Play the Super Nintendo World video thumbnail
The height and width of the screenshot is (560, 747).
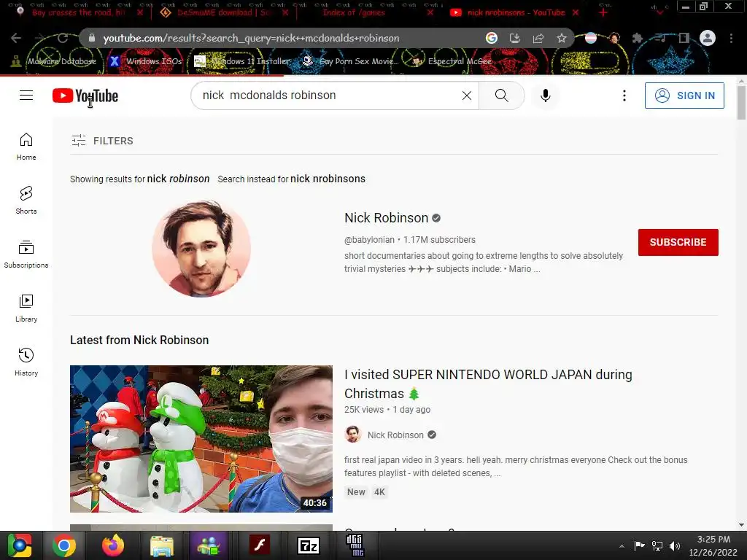[201, 438]
